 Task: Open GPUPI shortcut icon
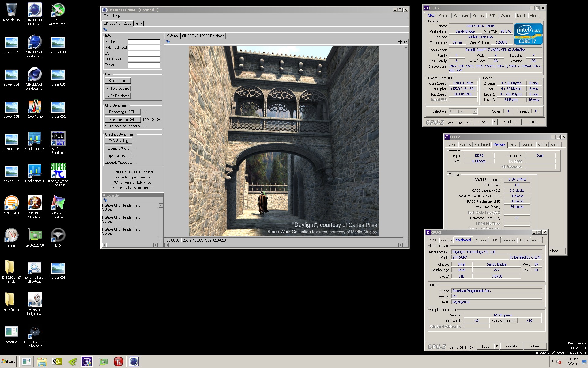coord(35,207)
